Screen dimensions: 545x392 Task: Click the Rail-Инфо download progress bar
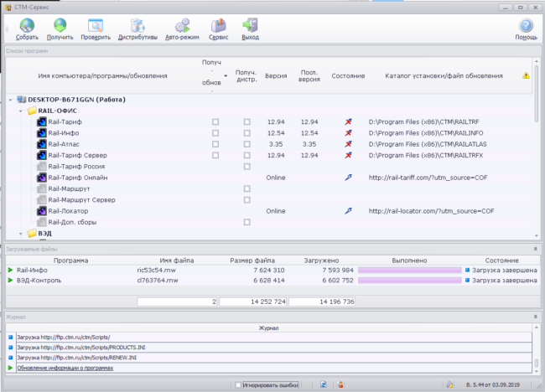pos(410,270)
